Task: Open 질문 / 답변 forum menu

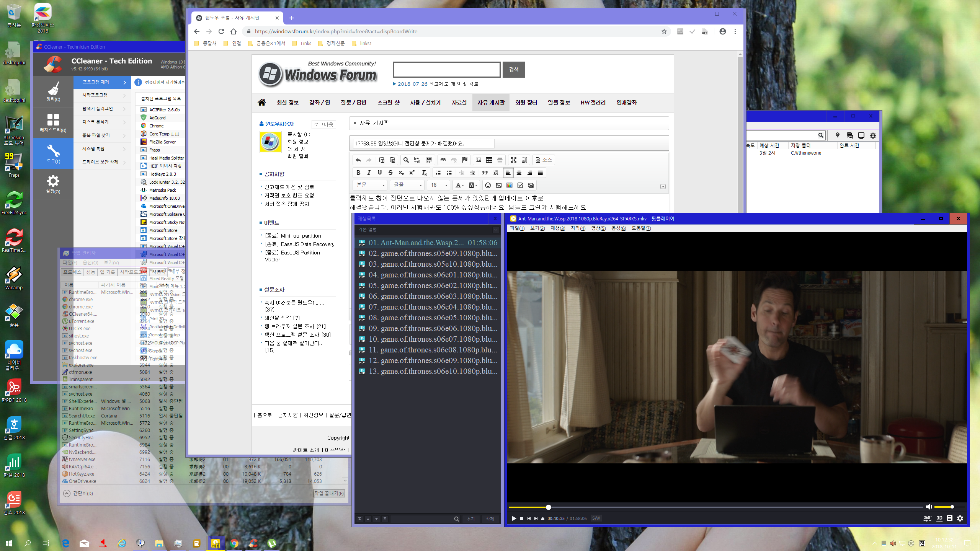Action: pyautogui.click(x=353, y=103)
